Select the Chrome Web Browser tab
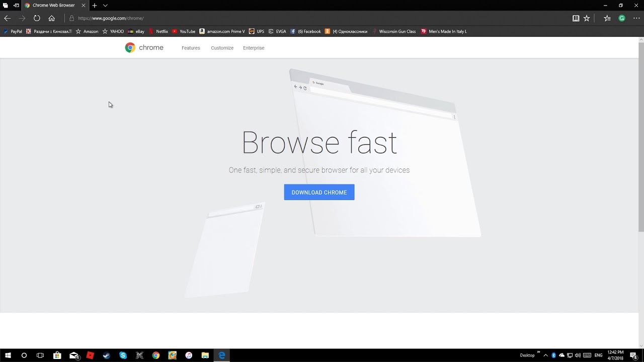Screen dimensions: 644x362 (55, 5)
